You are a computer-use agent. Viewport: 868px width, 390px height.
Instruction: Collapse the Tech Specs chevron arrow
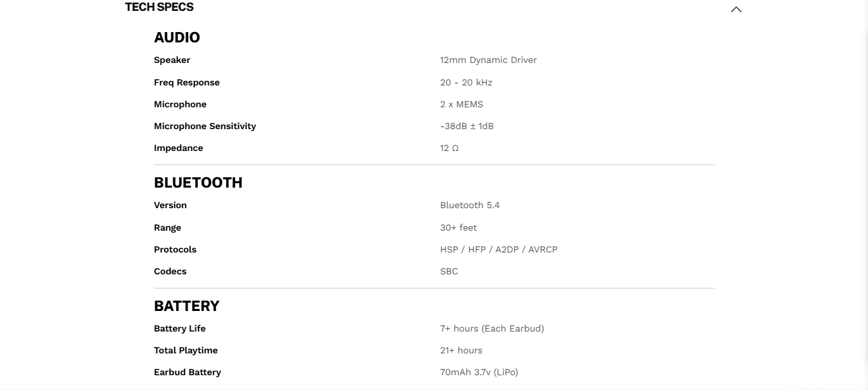[736, 10]
